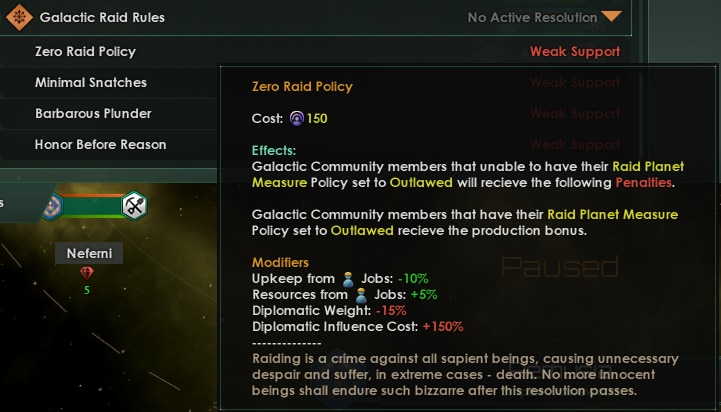Click the blue hexagonal emblem left of the green bar
Screen dimensions: 721x412
[53, 206]
